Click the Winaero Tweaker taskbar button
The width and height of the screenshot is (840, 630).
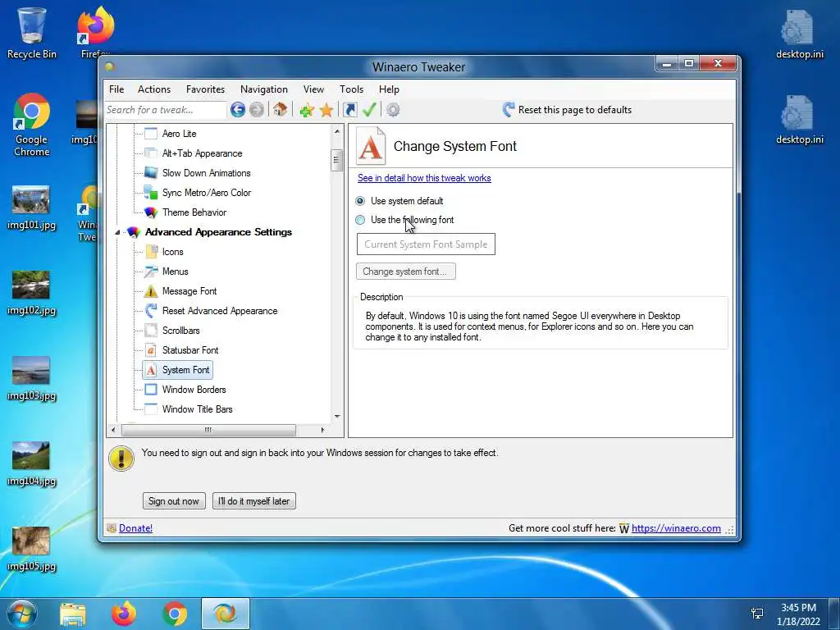[226, 614]
